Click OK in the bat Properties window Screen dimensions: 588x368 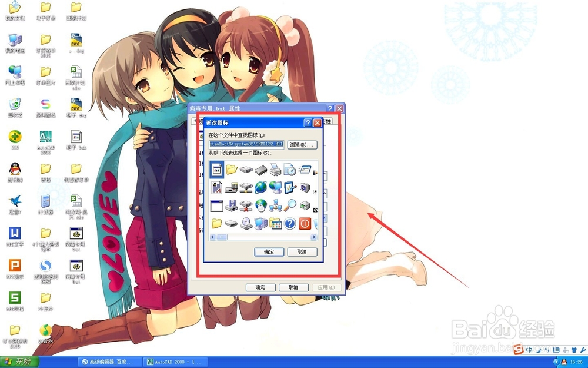[x=260, y=287]
